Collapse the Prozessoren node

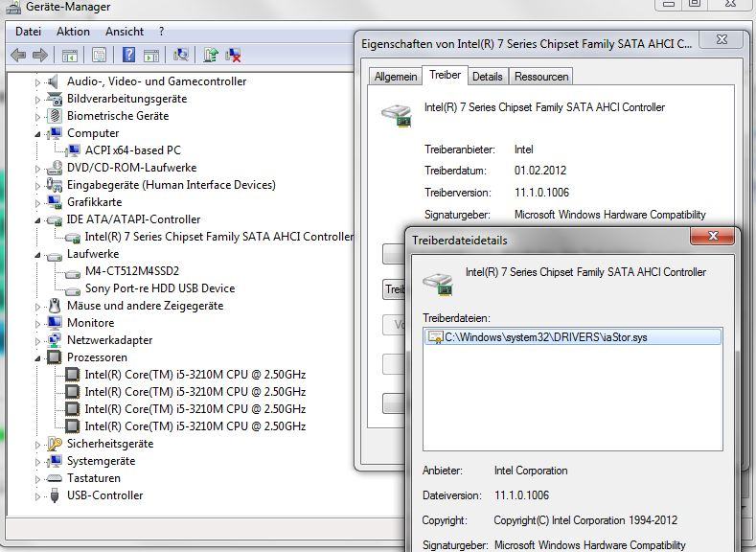pos(37,358)
